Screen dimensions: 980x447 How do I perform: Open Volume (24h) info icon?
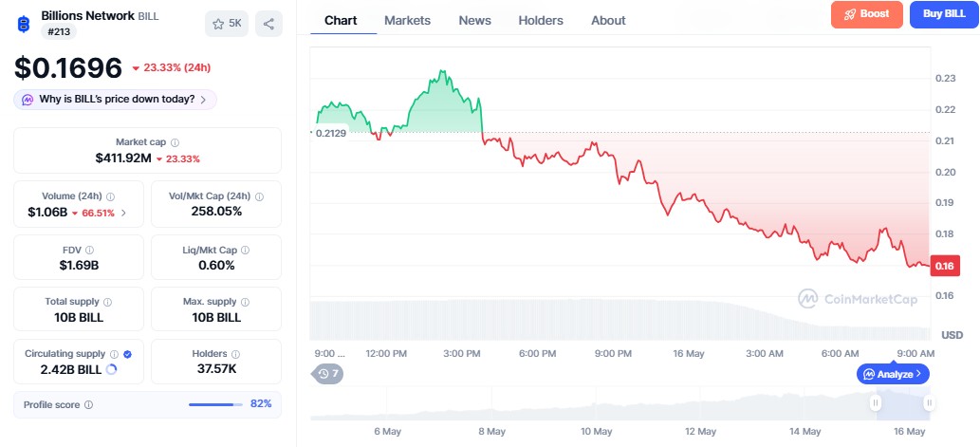coord(111,196)
